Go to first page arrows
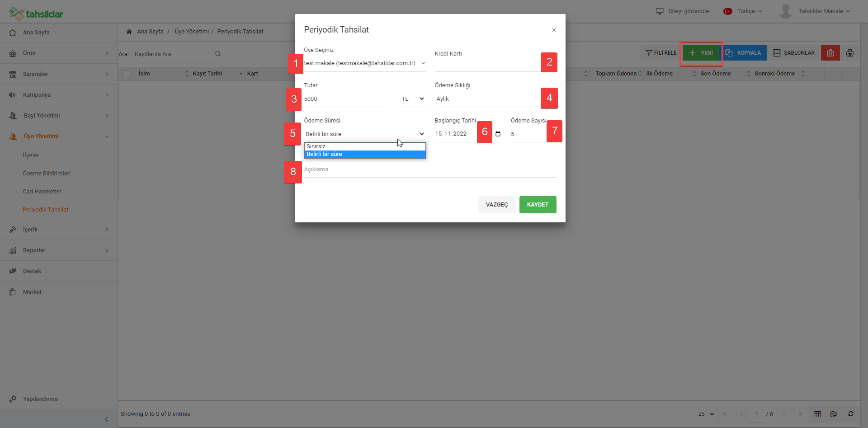 (x=725, y=414)
